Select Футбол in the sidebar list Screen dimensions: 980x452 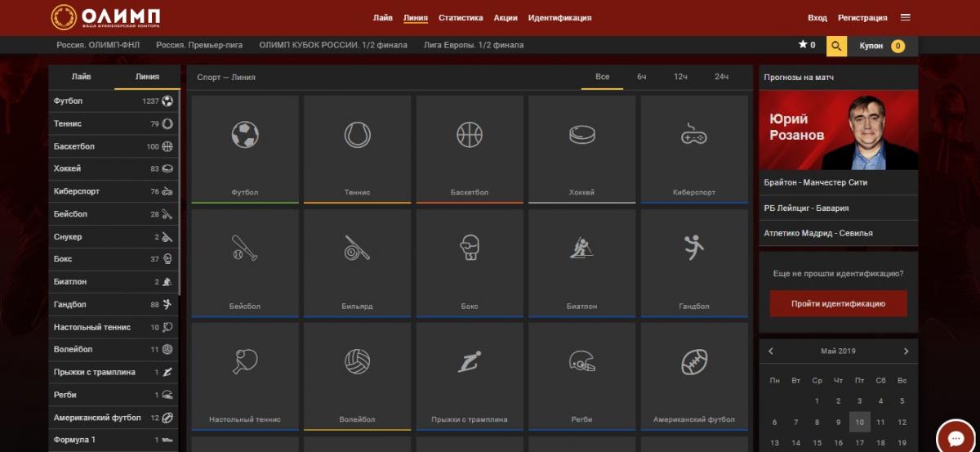pos(113,101)
